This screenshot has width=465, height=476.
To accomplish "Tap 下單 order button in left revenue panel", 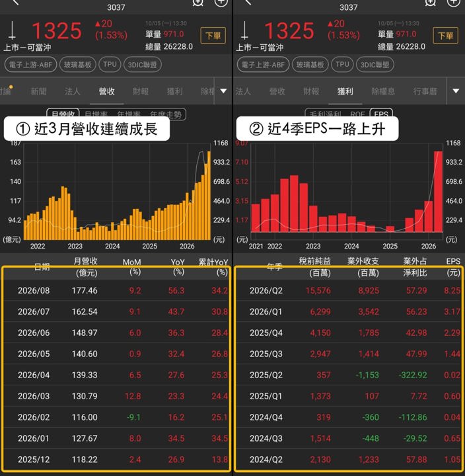I will [213, 36].
